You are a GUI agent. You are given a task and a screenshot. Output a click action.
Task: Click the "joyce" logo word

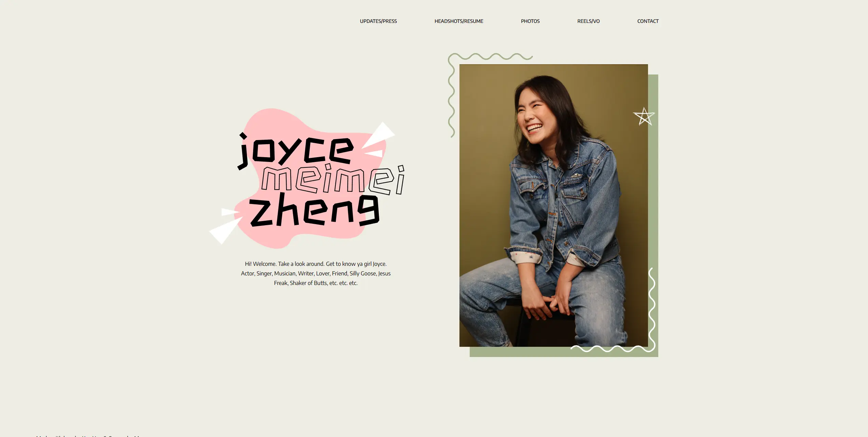click(295, 151)
